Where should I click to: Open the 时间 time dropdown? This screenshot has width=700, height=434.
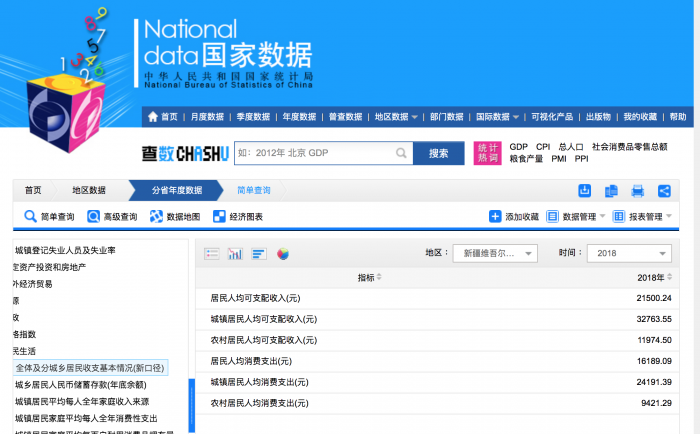click(628, 253)
